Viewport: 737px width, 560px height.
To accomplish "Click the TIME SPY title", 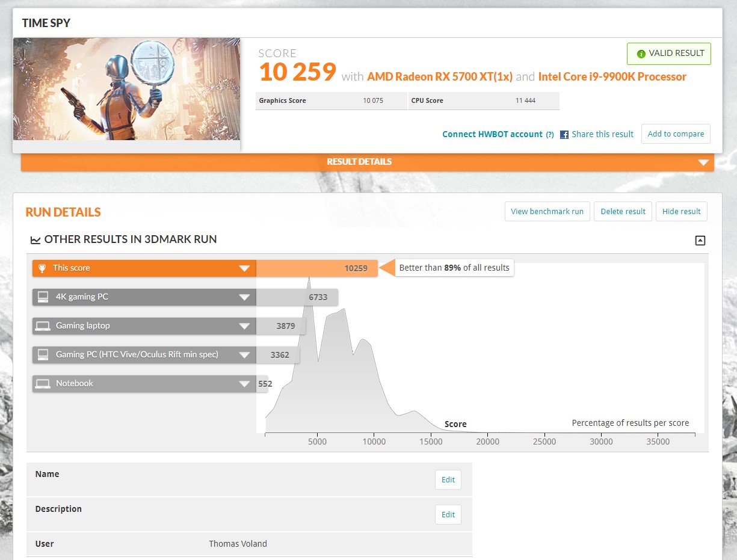I will (x=46, y=23).
